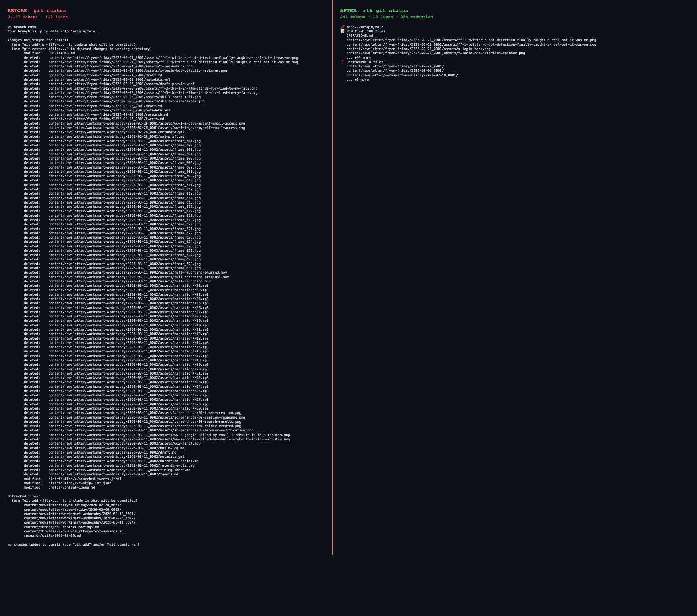This screenshot has height=616, width=697.
Task: Click 'modified: OPERATIONS.md' in left panel
Action: click(49, 53)
